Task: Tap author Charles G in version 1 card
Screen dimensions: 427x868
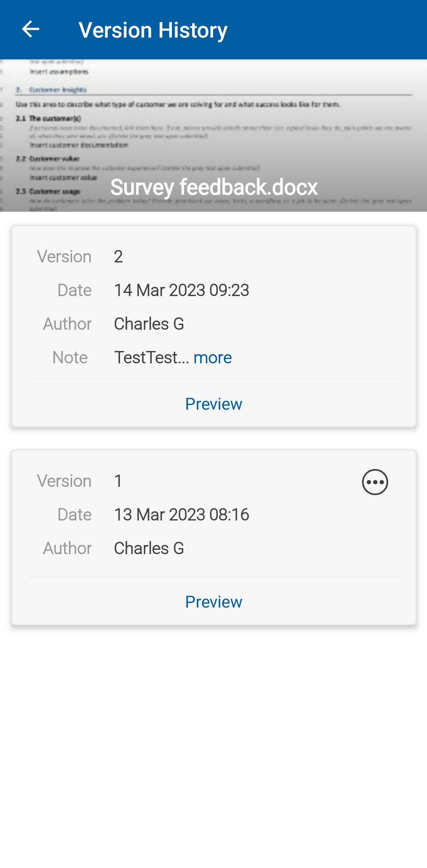Action: pyautogui.click(x=149, y=549)
